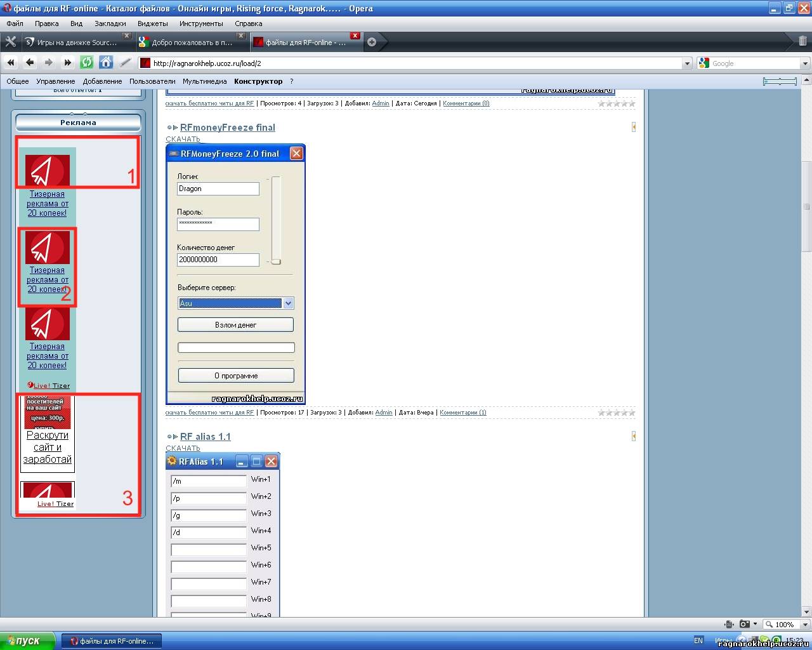Go to the home page
Viewport: 812px width, 650px height.
tap(106, 62)
